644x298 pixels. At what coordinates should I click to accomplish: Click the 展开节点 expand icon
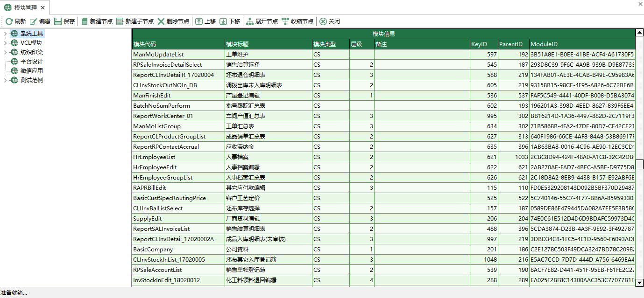point(249,21)
